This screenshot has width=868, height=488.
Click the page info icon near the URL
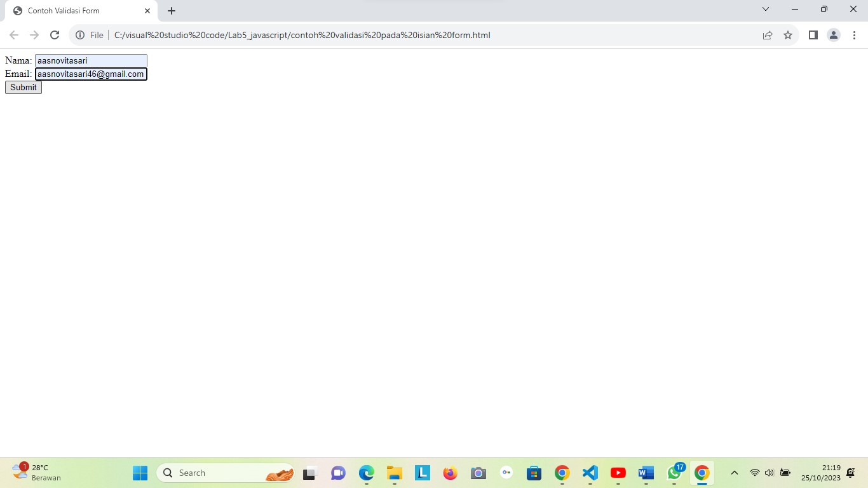[79, 35]
